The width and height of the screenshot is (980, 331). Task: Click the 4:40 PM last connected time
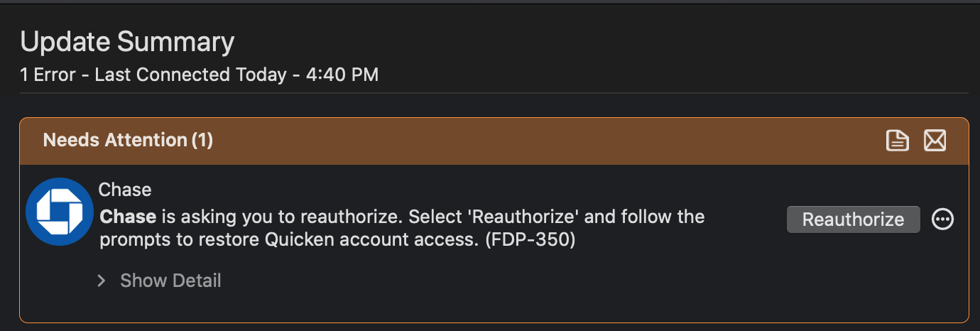(342, 75)
